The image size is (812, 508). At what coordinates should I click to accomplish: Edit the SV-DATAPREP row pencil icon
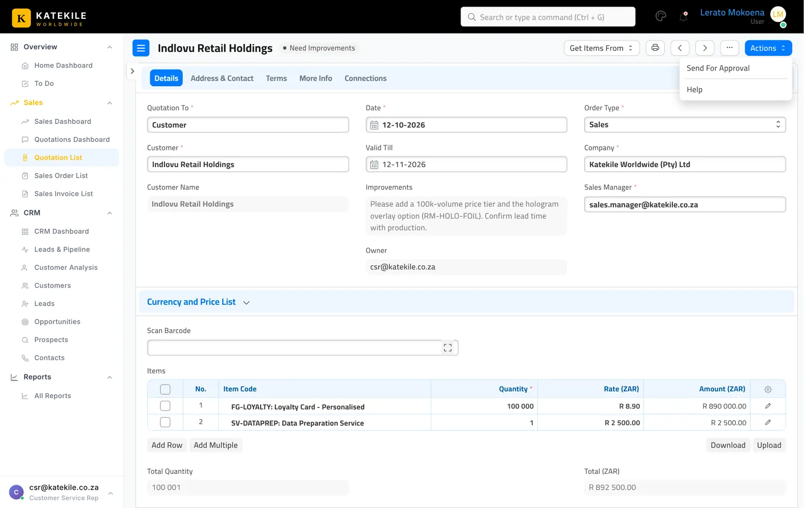[768, 422]
